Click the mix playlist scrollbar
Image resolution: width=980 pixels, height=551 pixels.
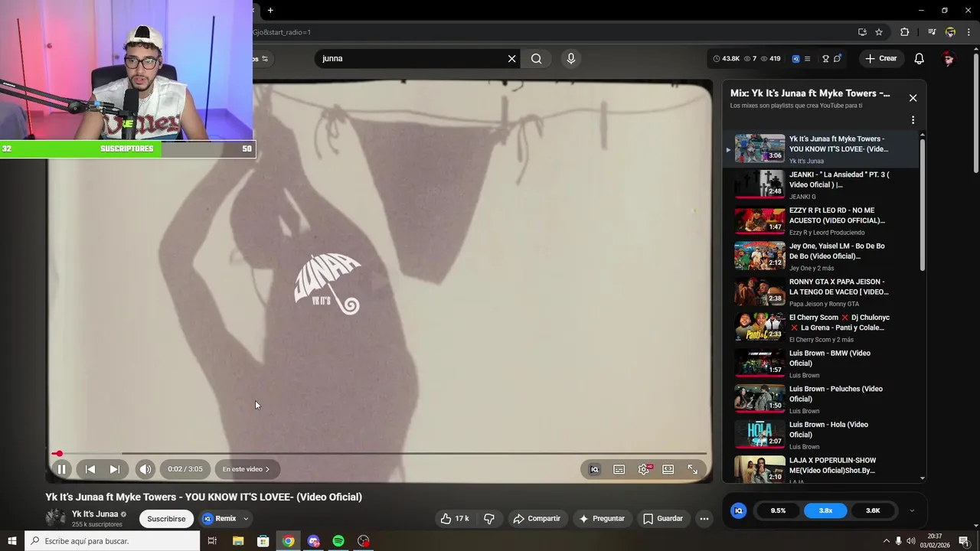[x=923, y=205]
